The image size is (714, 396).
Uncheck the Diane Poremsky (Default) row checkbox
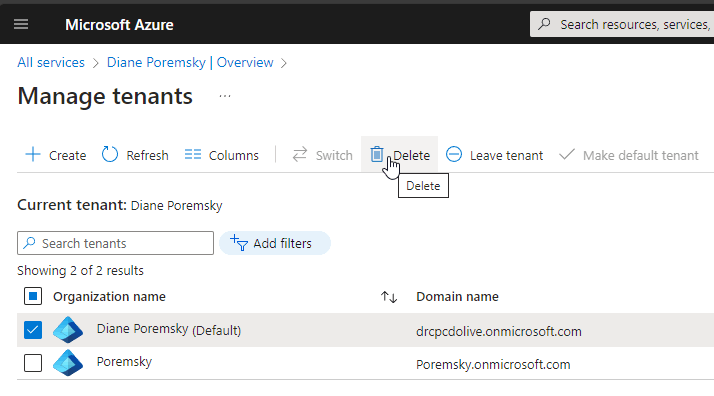33,330
